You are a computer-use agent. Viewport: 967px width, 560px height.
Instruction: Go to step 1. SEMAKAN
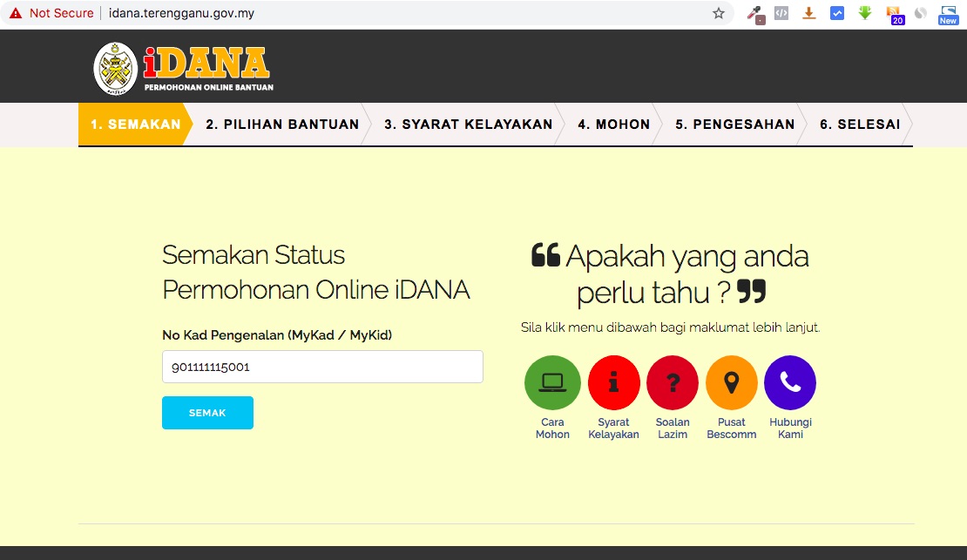point(136,124)
